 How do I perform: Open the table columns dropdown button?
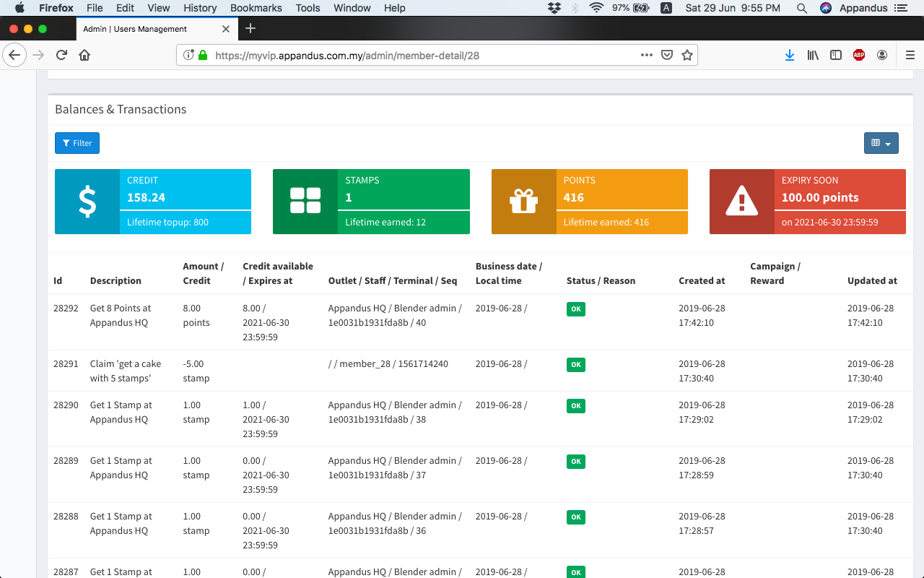(881, 143)
